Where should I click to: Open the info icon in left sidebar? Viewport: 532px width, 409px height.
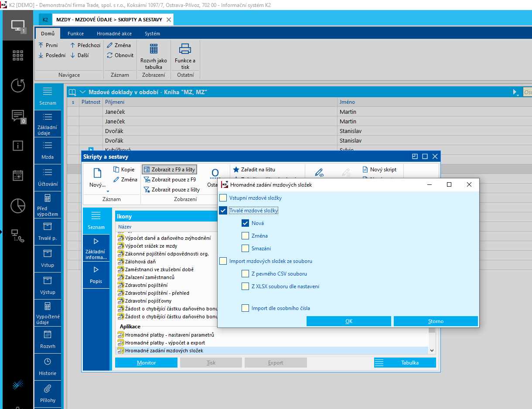(18, 146)
